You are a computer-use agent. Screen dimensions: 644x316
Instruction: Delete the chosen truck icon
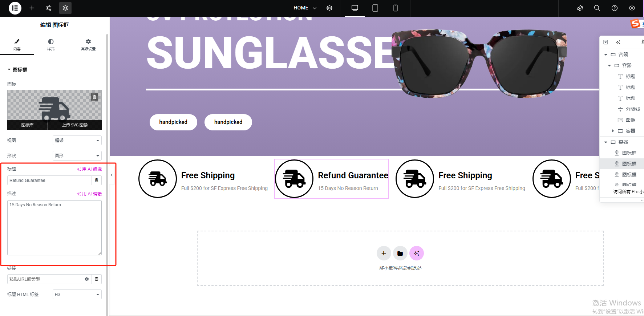point(94,97)
